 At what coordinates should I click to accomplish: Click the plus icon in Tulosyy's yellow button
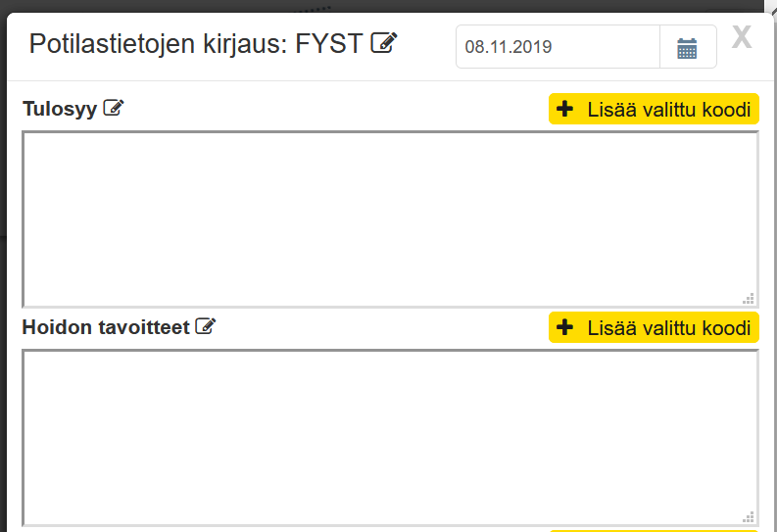point(564,109)
